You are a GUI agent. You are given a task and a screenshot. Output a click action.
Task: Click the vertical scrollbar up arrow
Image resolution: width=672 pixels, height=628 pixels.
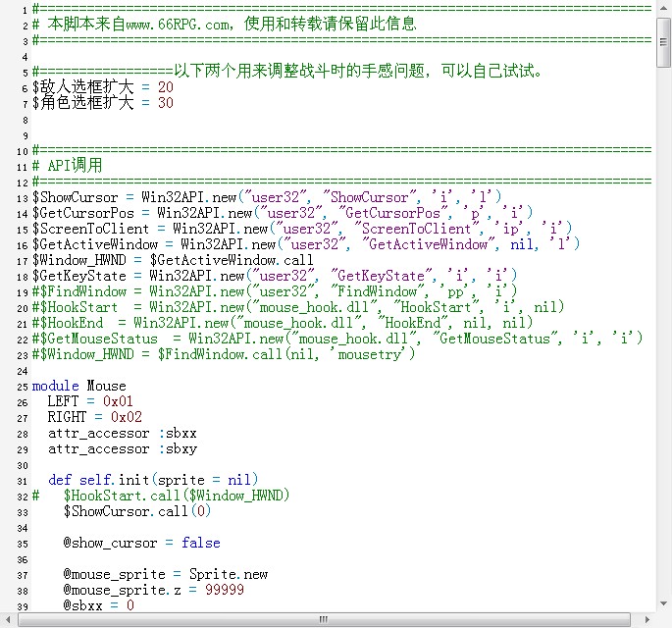tap(663, 9)
